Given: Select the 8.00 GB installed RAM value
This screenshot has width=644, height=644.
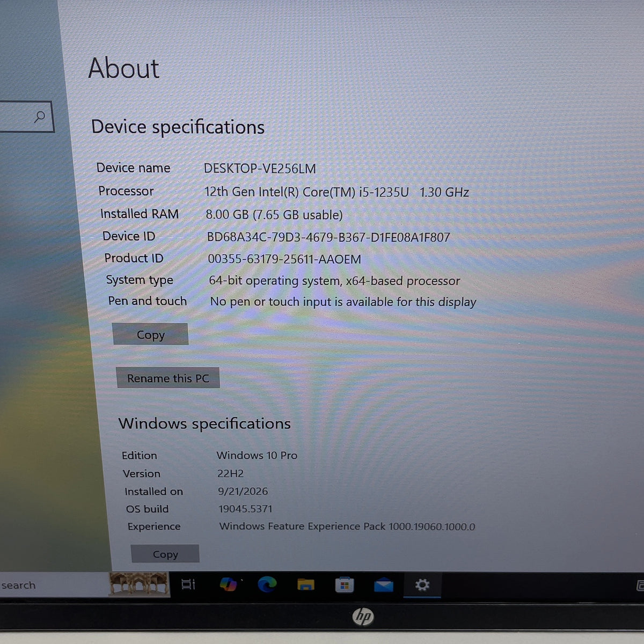Looking at the screenshot, I should (x=274, y=215).
